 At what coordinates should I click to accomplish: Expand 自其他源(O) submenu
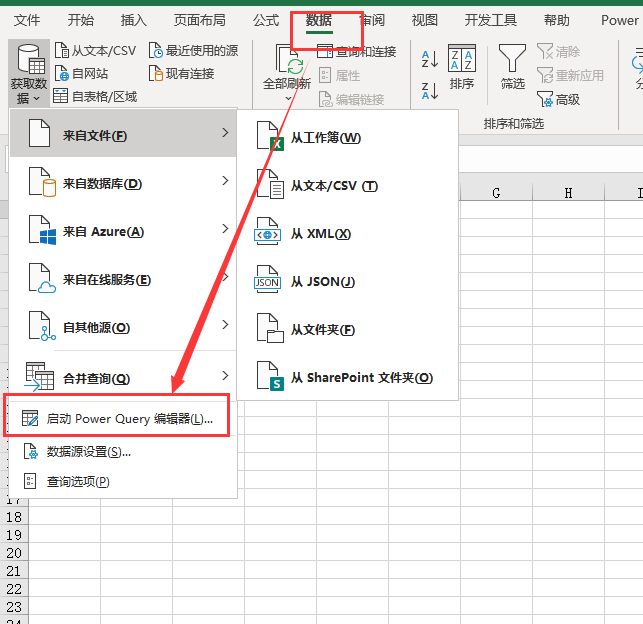pyautogui.click(x=123, y=325)
